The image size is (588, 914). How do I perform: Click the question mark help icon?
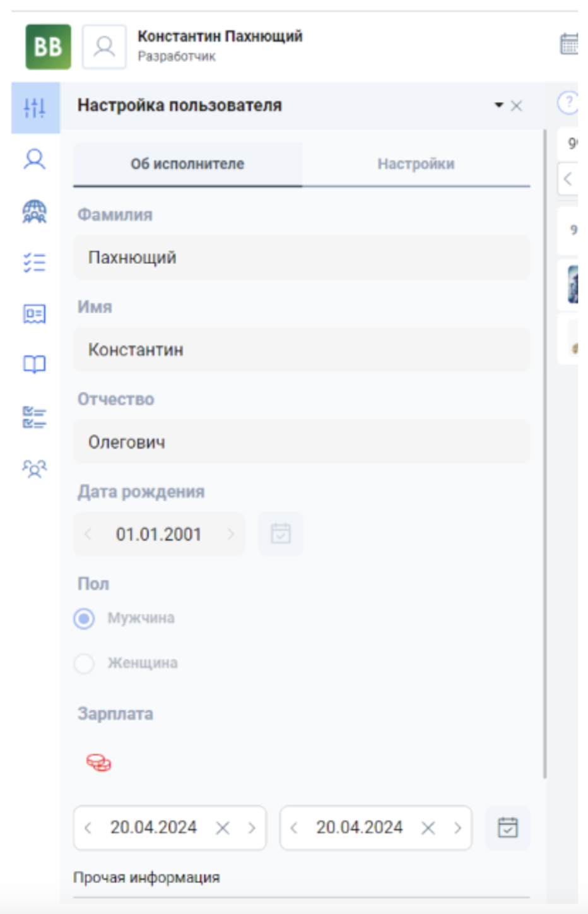click(568, 102)
